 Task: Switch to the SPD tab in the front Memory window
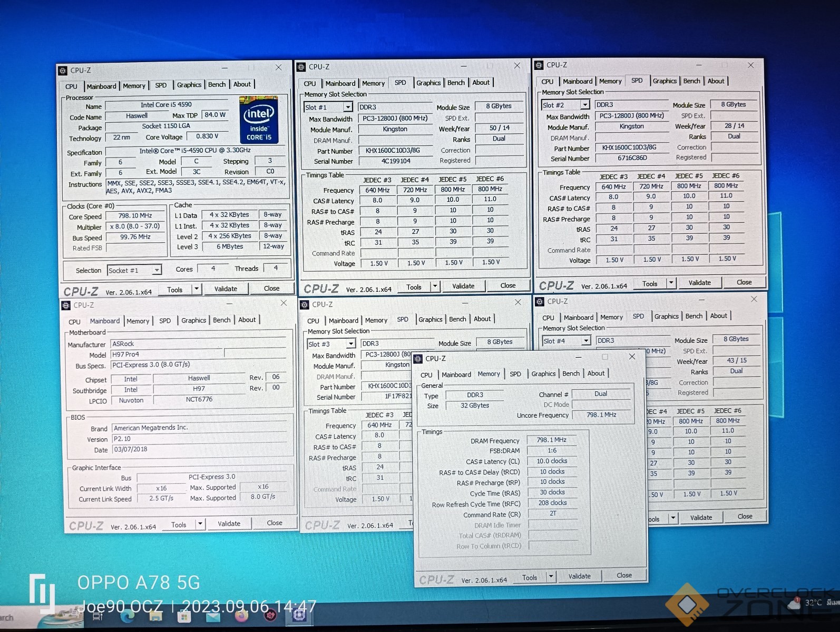pyautogui.click(x=515, y=374)
